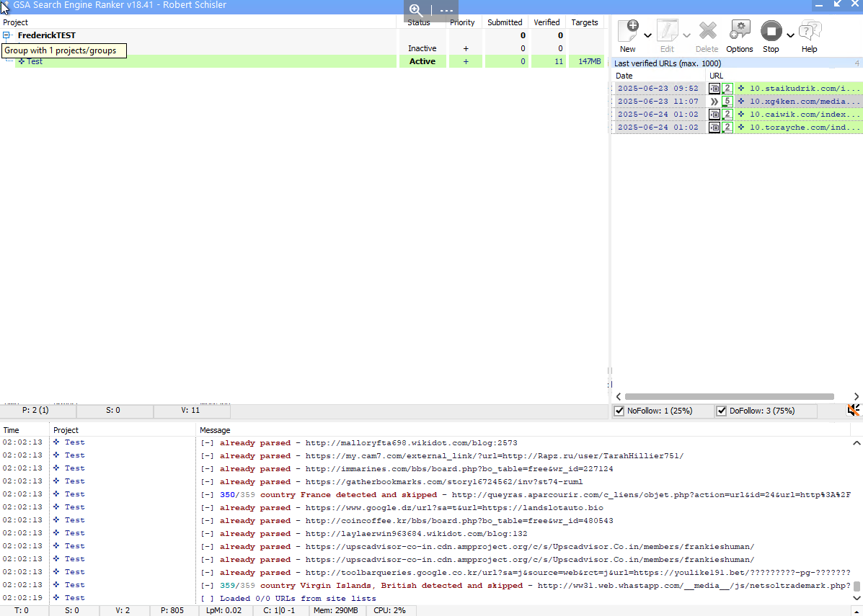
Task: Toggle the muted sound speaker icon
Action: (x=853, y=410)
